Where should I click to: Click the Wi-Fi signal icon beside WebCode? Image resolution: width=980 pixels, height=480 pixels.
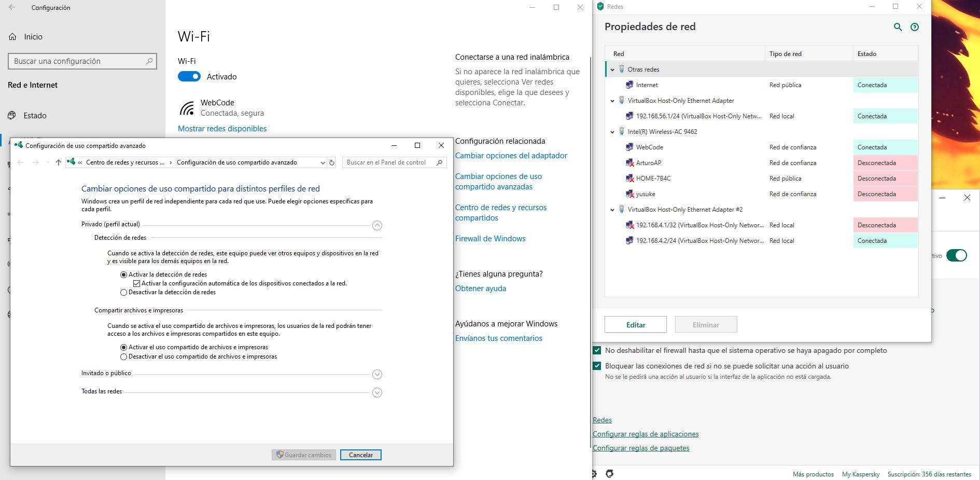coord(187,108)
